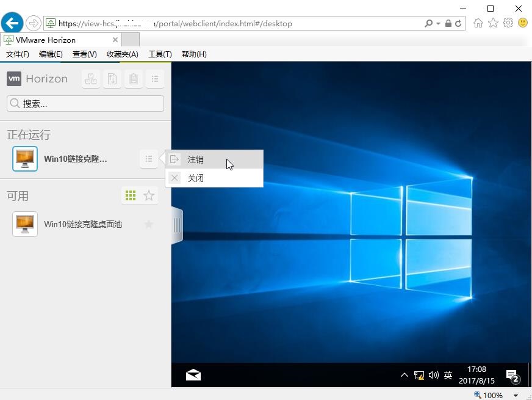Click the browser back navigation button
The width and height of the screenshot is (532, 400).
pos(12,23)
